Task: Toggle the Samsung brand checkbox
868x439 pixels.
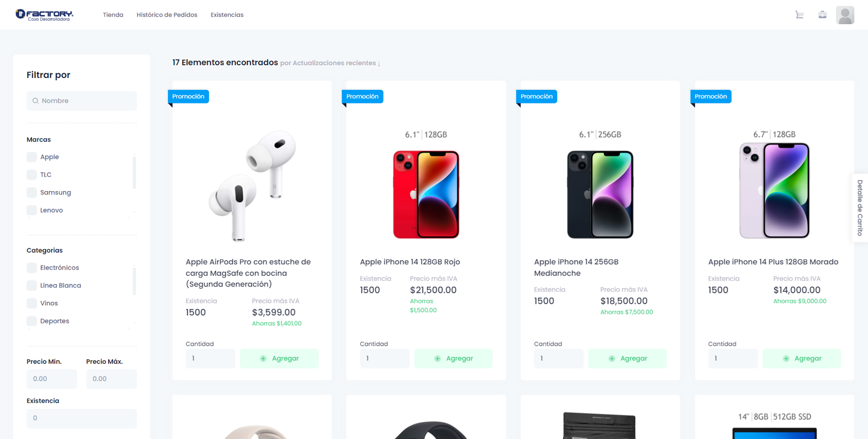Action: coord(32,193)
